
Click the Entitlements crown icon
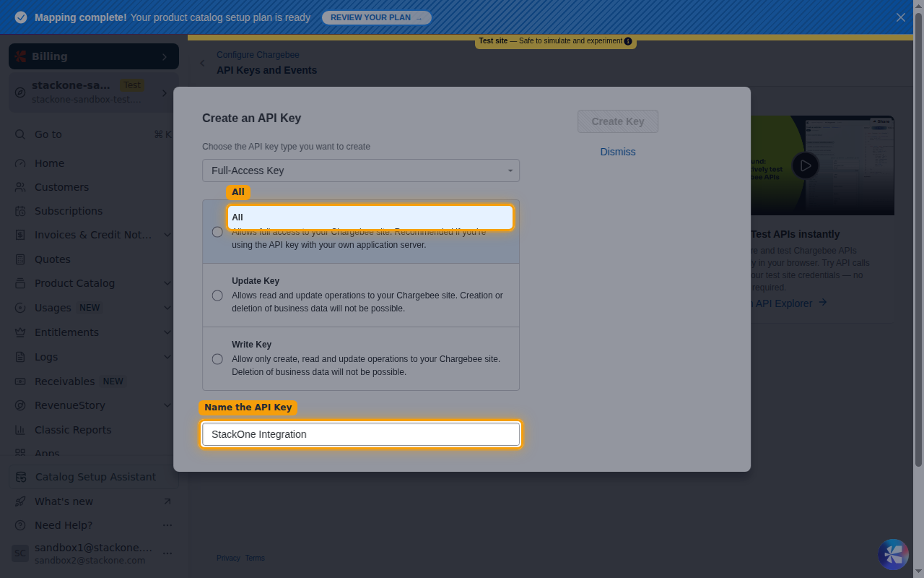(x=20, y=332)
